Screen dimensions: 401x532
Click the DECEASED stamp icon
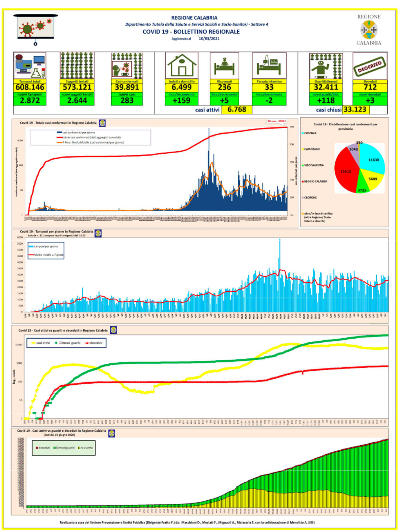370,66
